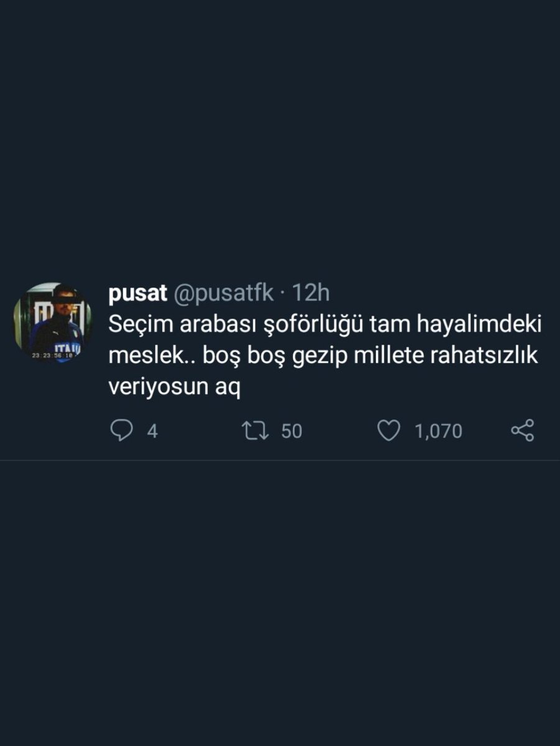Click the words veriyosun aq
The image size is (560, 746).
tap(174, 389)
